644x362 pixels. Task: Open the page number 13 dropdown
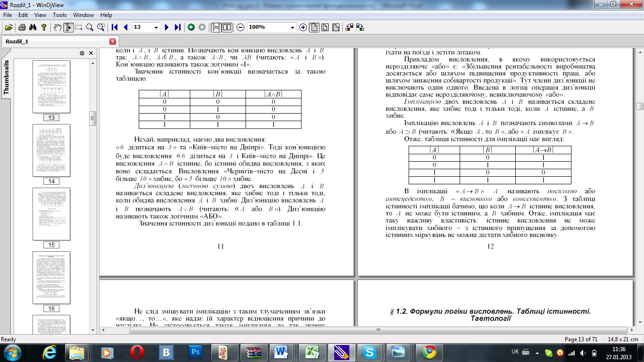point(157,27)
